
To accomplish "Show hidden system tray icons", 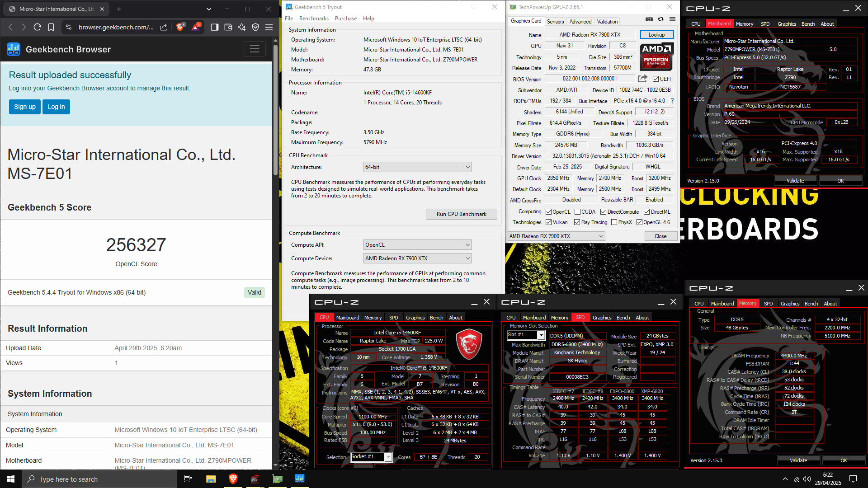I will click(785, 479).
